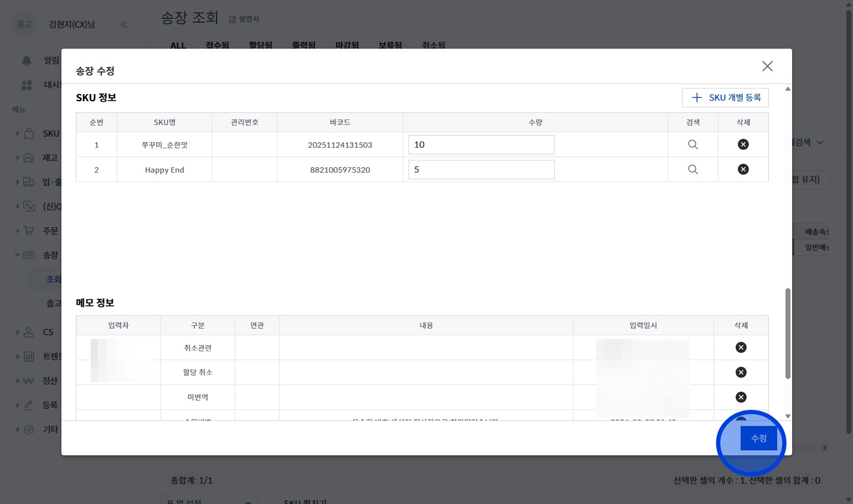Screen dimensions: 853x504
Task: Switch to the 마감됨 tab
Action: click(x=347, y=45)
